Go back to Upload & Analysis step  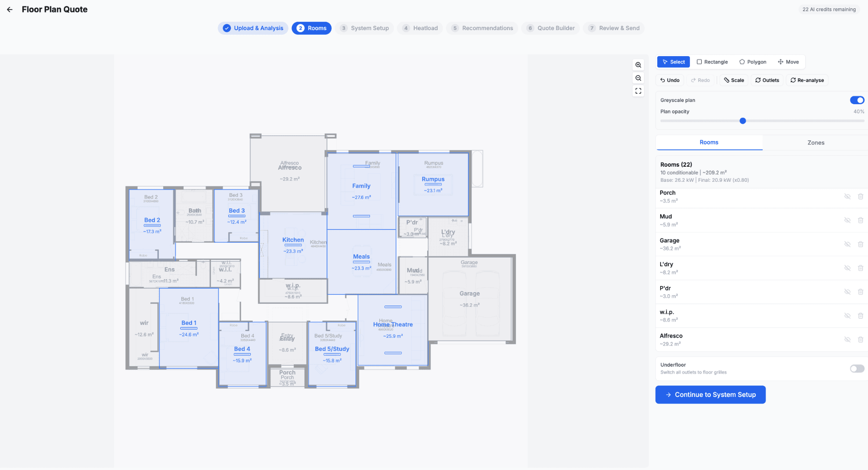pyautogui.click(x=253, y=28)
